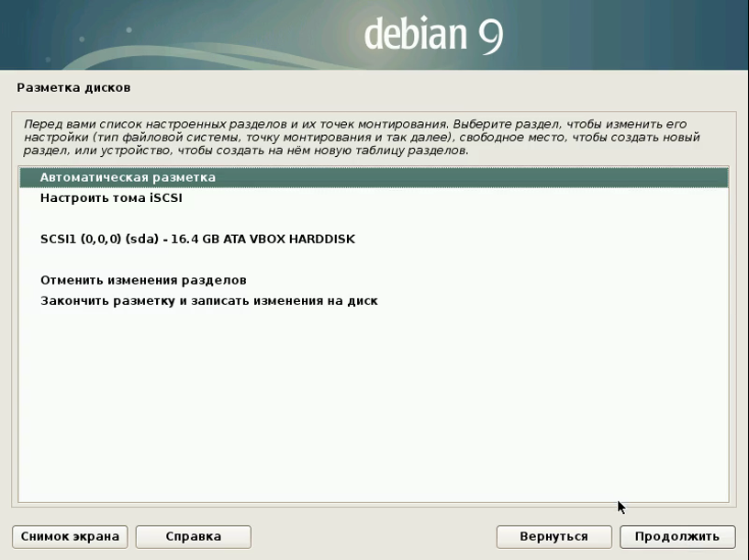Click empty white area below the partition list entries

coord(367,404)
